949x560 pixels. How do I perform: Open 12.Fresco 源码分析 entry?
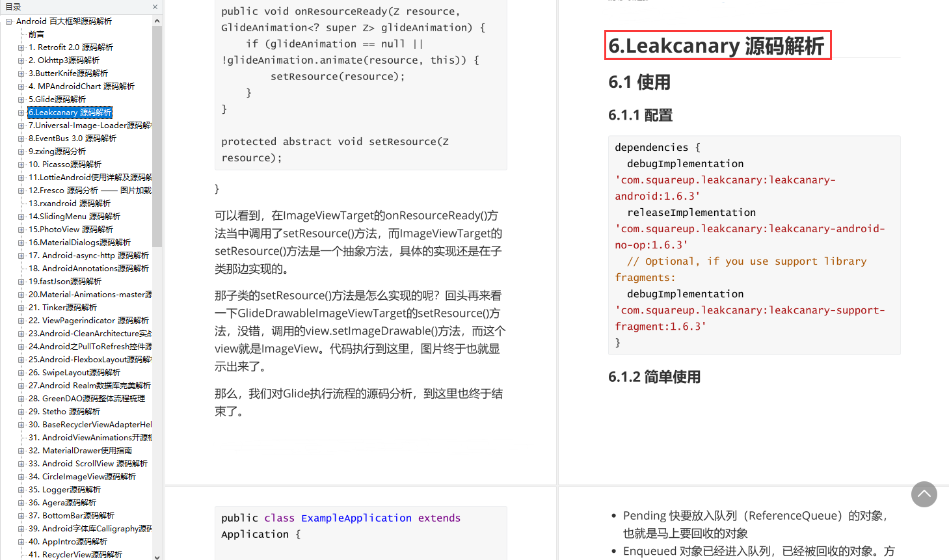point(90,191)
